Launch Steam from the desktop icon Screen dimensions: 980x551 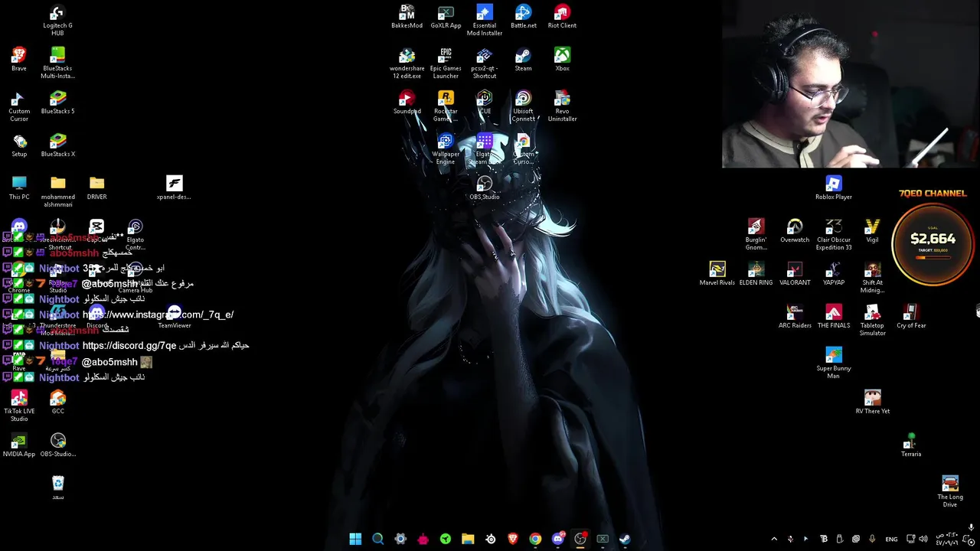point(523,60)
